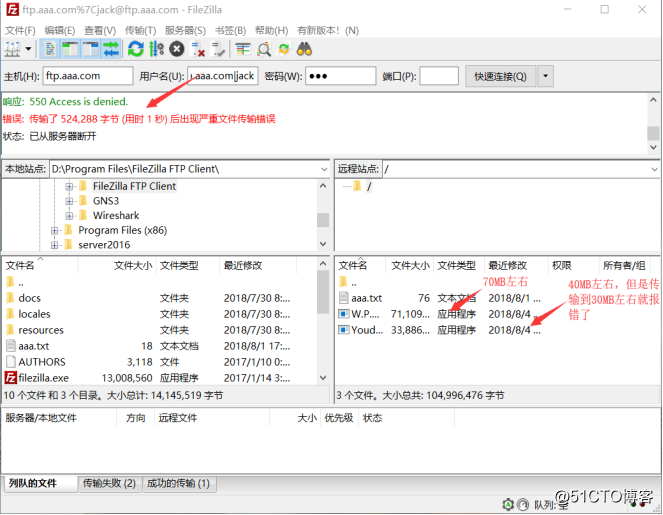Sort remote list by 权限 column

573,265
